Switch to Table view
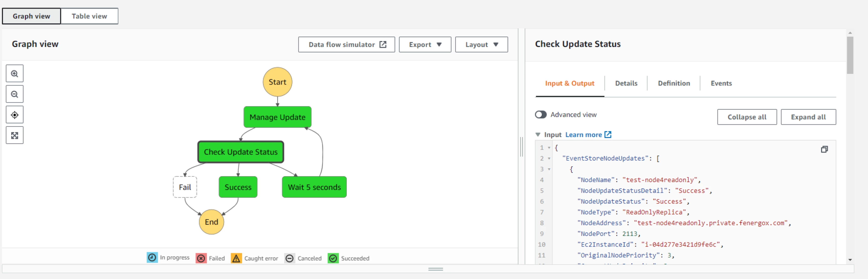 89,16
